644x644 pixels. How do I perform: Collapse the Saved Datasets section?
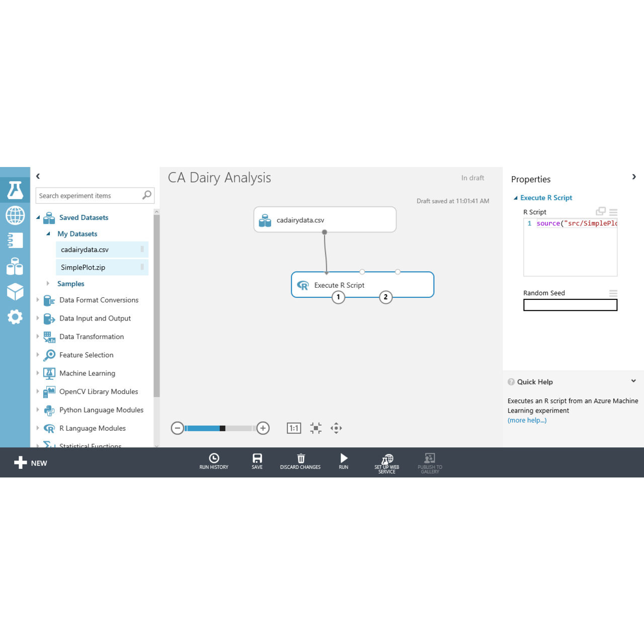pyautogui.click(x=38, y=217)
